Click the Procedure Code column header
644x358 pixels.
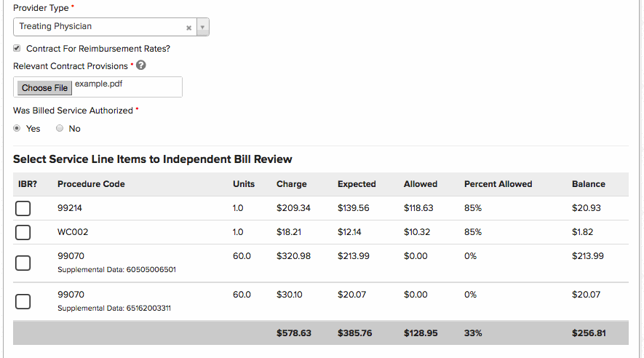click(x=91, y=184)
